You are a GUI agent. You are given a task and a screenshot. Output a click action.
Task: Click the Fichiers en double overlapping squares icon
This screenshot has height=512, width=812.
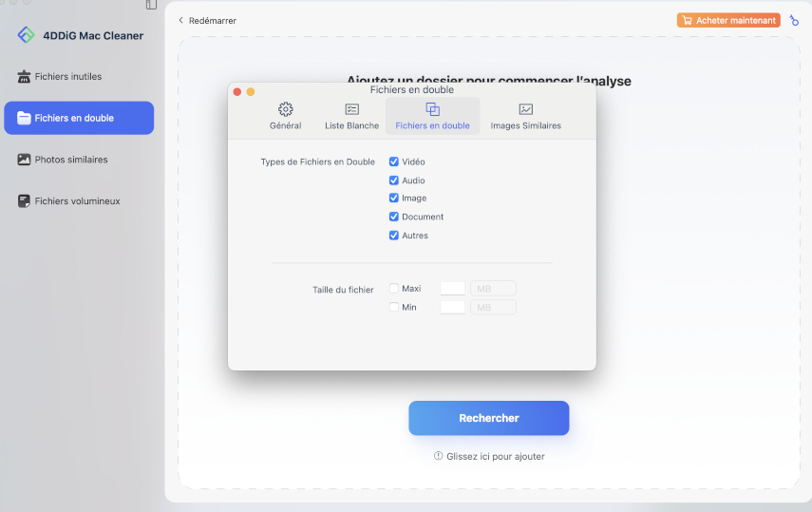[432, 109]
